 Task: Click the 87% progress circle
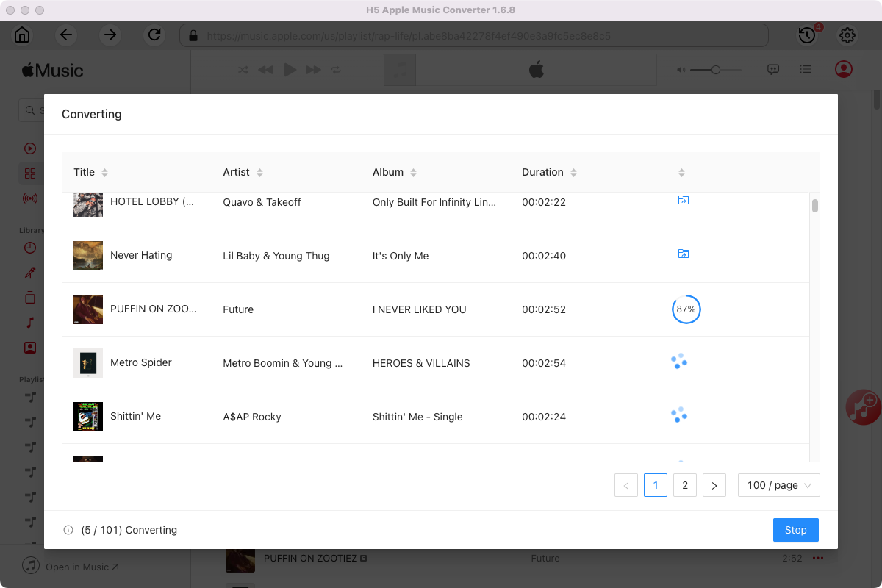(x=686, y=309)
